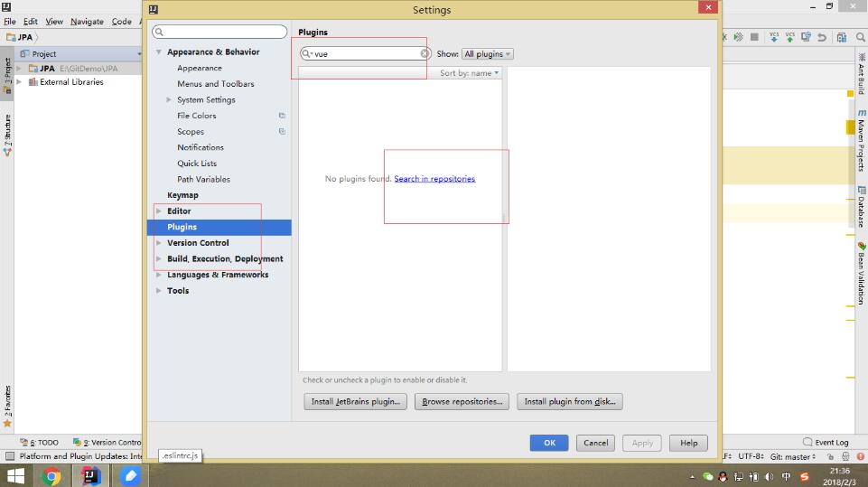Focus the settings tree search field

tap(219, 32)
